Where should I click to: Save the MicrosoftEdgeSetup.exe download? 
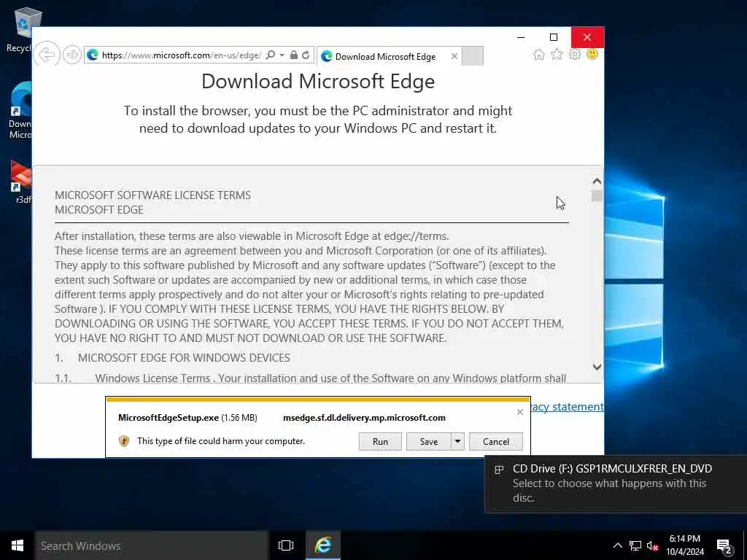(428, 441)
